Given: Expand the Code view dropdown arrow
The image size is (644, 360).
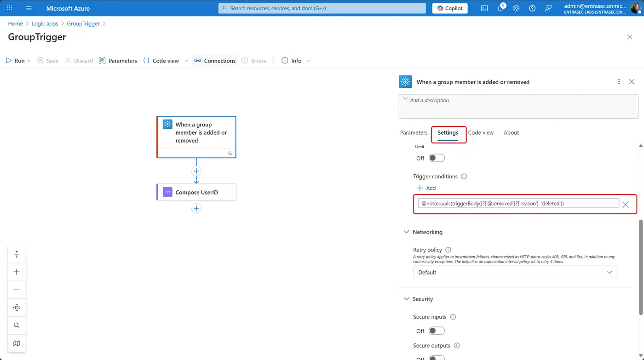Looking at the screenshot, I should coord(186,61).
